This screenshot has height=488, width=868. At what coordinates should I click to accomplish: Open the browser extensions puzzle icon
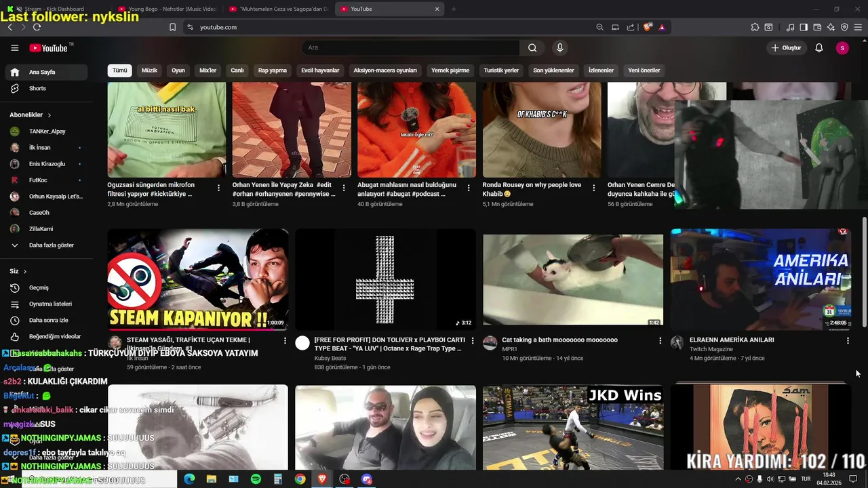[755, 27]
